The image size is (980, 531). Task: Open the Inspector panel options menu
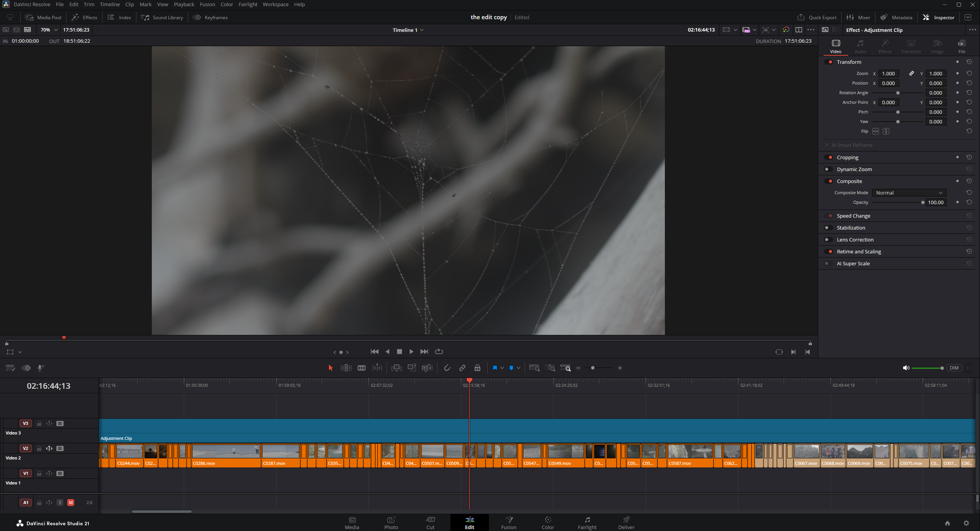tap(973, 30)
